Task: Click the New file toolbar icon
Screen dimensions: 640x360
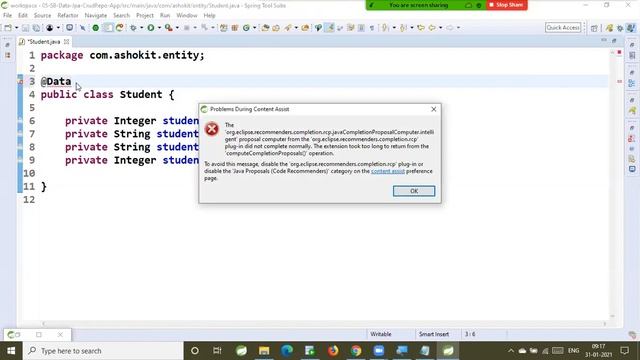Action: [x=8, y=28]
